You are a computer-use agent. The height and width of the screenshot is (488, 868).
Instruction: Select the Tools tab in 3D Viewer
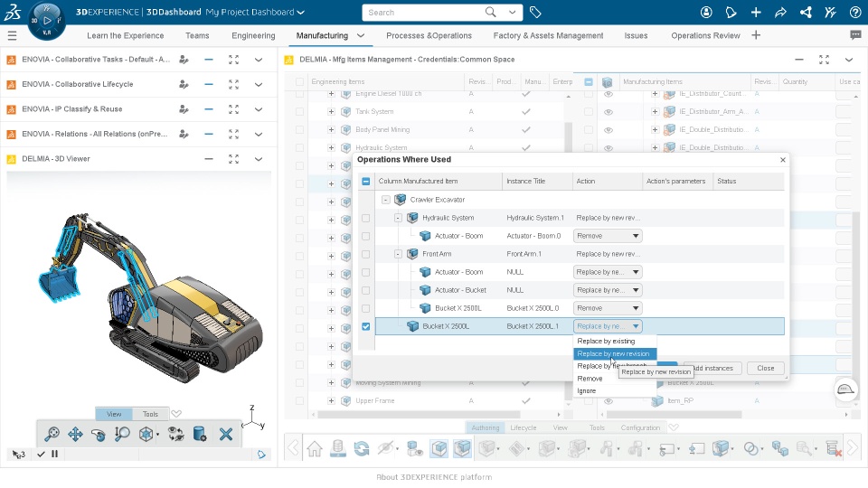150,414
